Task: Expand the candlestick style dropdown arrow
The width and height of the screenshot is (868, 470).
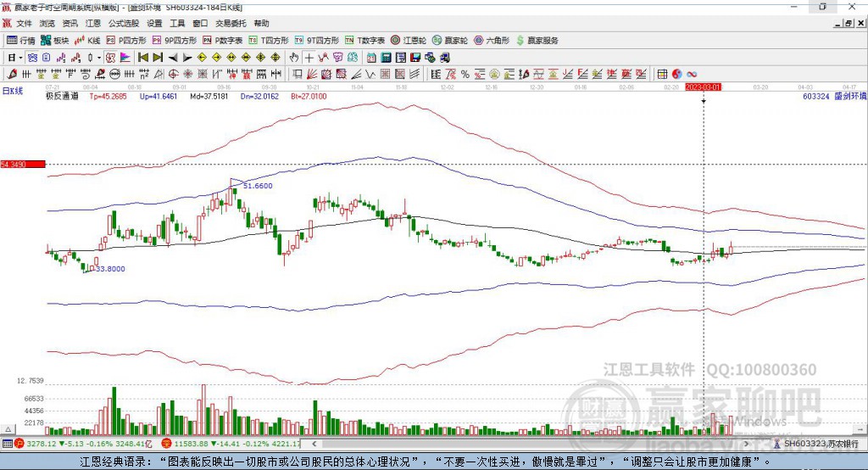Action: point(99,58)
